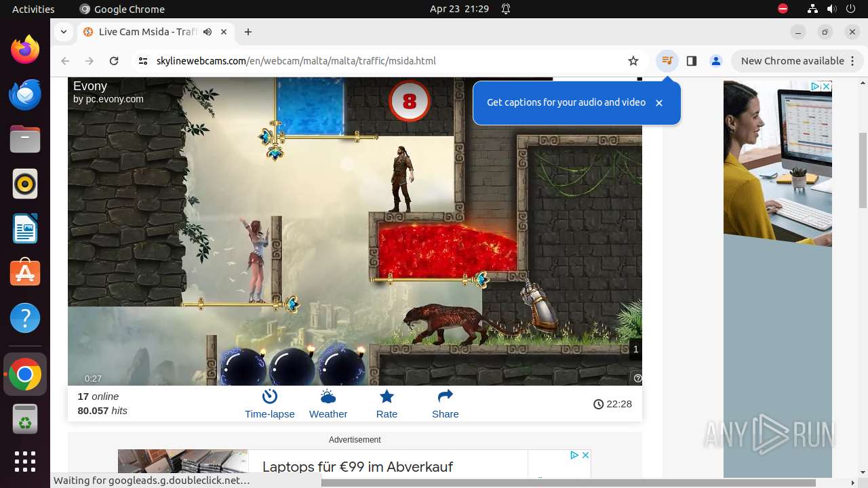The width and height of the screenshot is (868, 488).
Task: Open the Time-lapse feature
Action: (270, 404)
